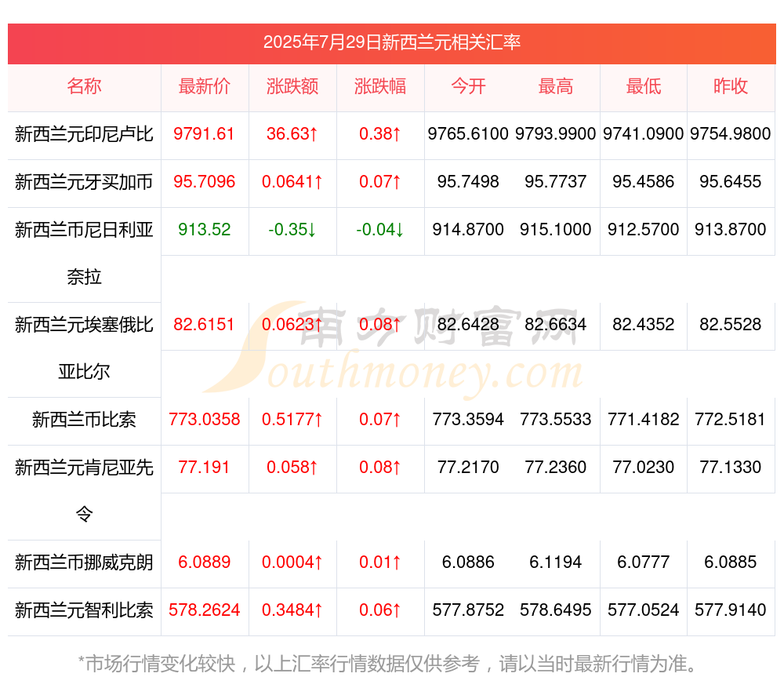Click green latest price 913.52
784x688 pixels.
tap(204, 230)
